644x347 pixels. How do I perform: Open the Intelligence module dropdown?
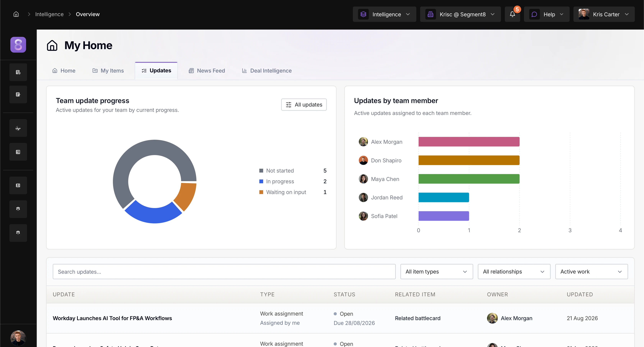tap(384, 14)
